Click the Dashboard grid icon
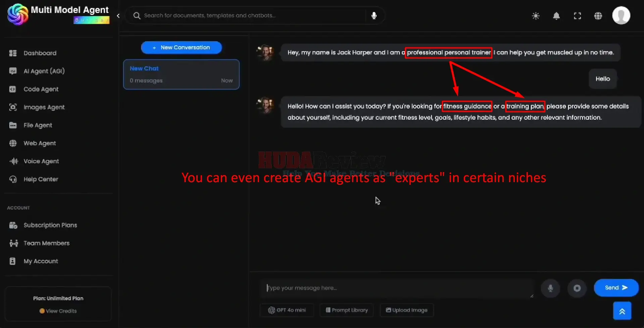 tap(13, 53)
